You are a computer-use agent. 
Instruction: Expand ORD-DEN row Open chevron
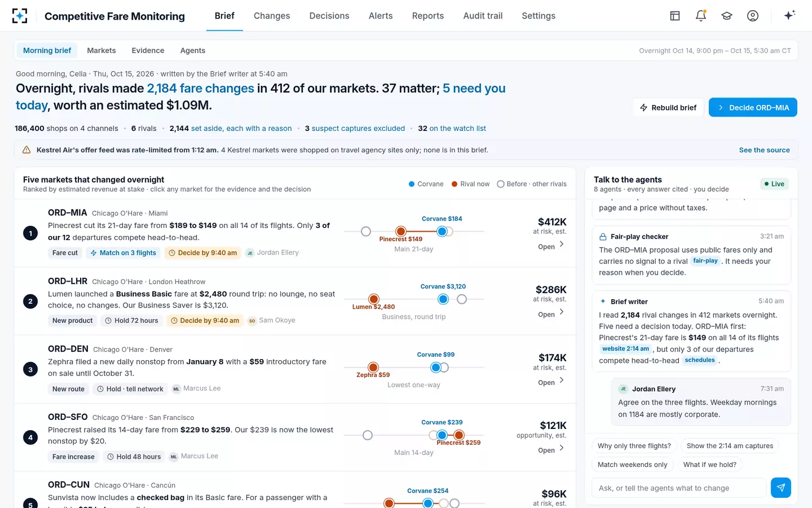[561, 380]
